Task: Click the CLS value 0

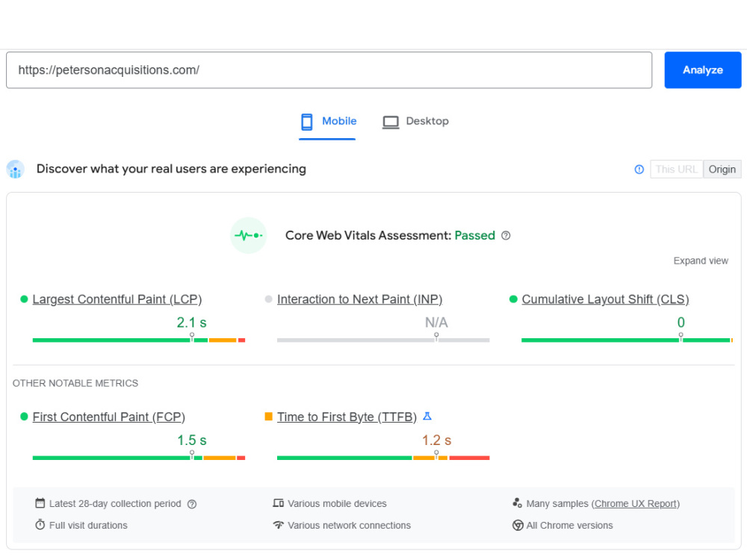Action: 681,323
